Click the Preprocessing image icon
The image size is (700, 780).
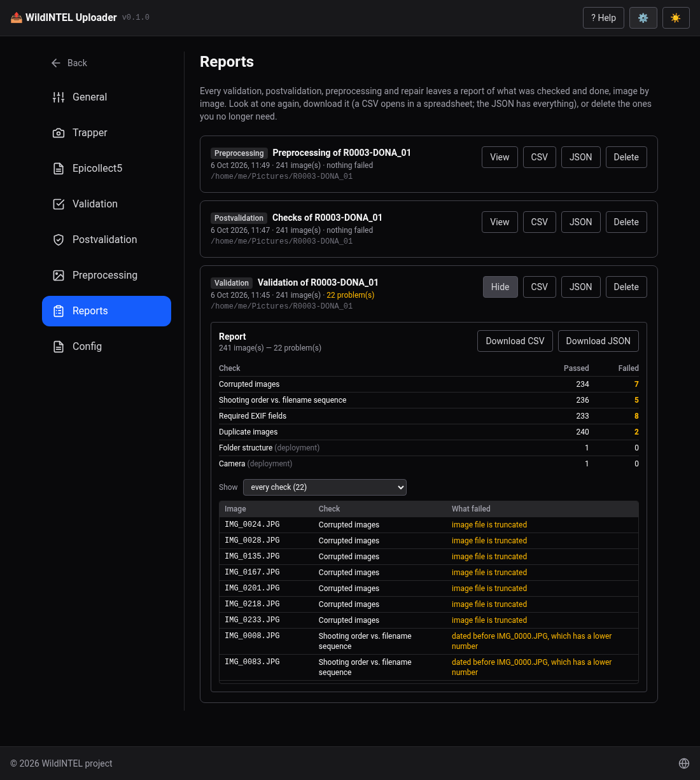point(59,275)
